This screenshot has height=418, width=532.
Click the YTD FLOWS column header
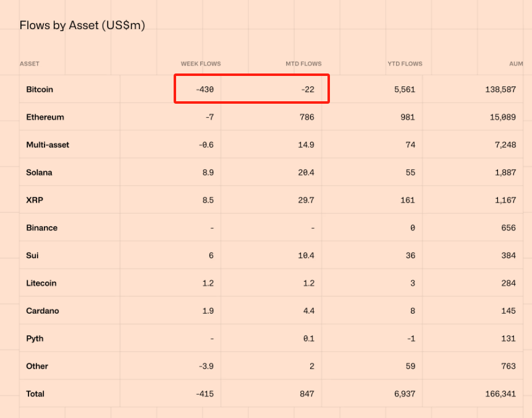click(x=405, y=64)
